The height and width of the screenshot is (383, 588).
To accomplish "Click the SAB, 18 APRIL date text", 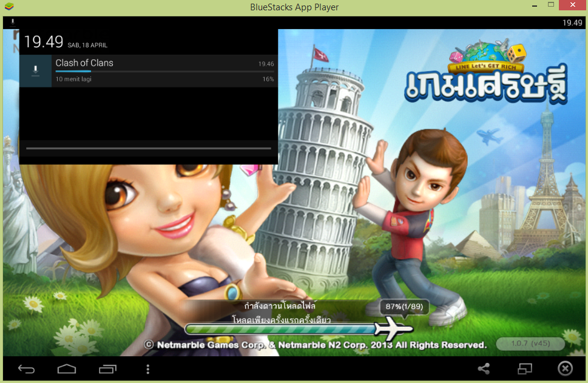I will tap(87, 45).
